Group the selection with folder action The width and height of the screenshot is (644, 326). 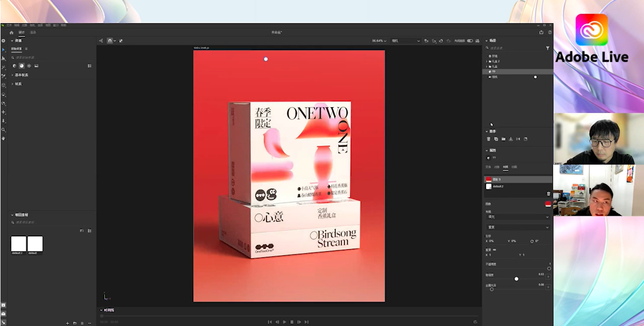(503, 139)
